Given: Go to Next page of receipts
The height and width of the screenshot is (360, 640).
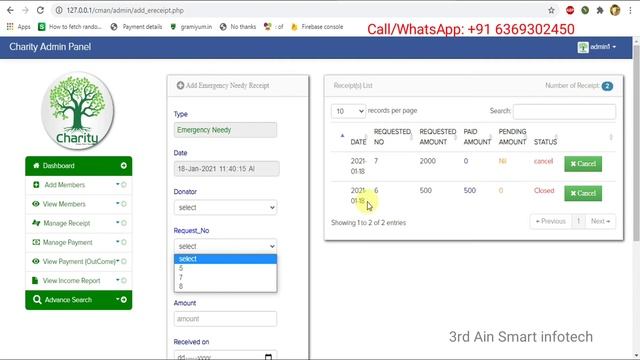Looking at the screenshot, I should click(600, 221).
